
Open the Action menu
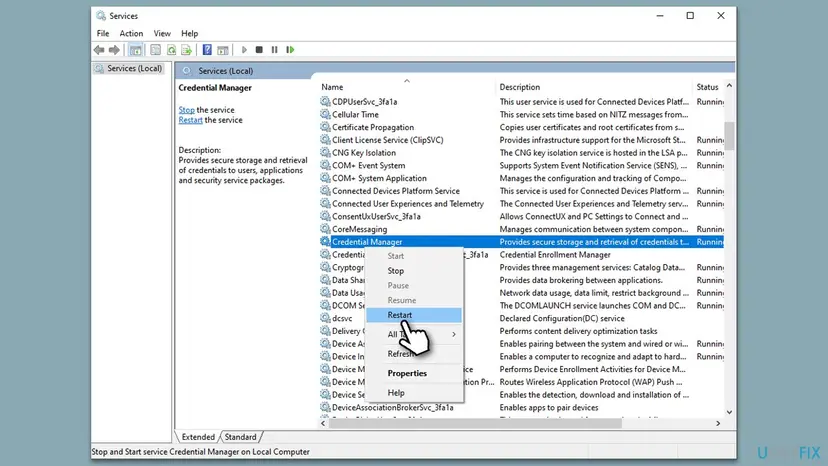(131, 33)
